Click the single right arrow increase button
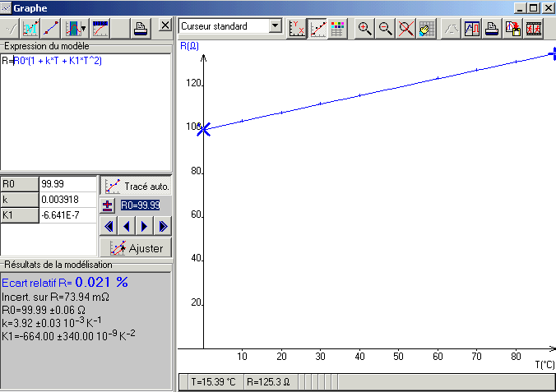Screen dimensions: 556x392 144,226
